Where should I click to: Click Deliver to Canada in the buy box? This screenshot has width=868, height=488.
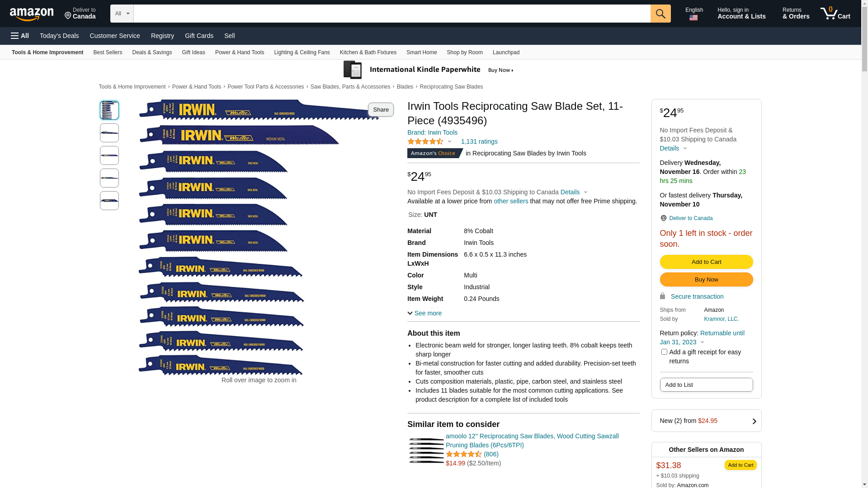click(691, 218)
